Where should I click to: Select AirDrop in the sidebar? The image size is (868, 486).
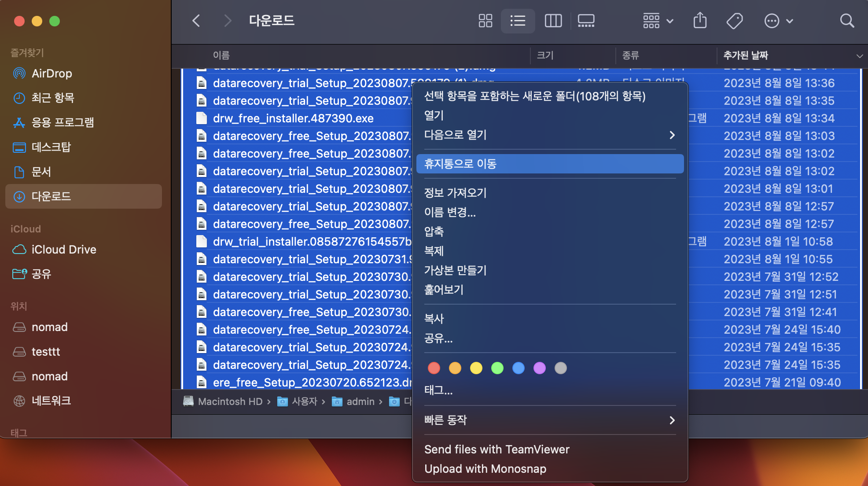coord(52,74)
